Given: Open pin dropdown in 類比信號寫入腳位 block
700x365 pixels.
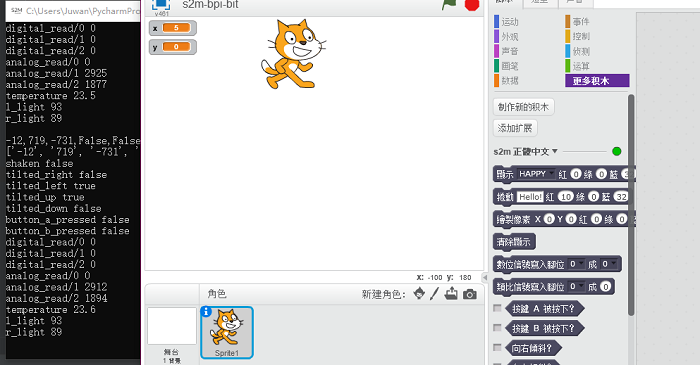Looking at the screenshot, I should (576, 286).
